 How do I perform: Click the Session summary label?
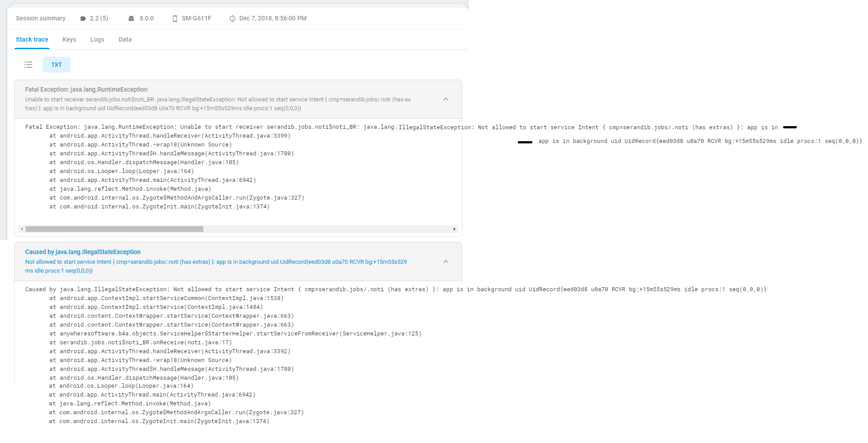coord(41,18)
